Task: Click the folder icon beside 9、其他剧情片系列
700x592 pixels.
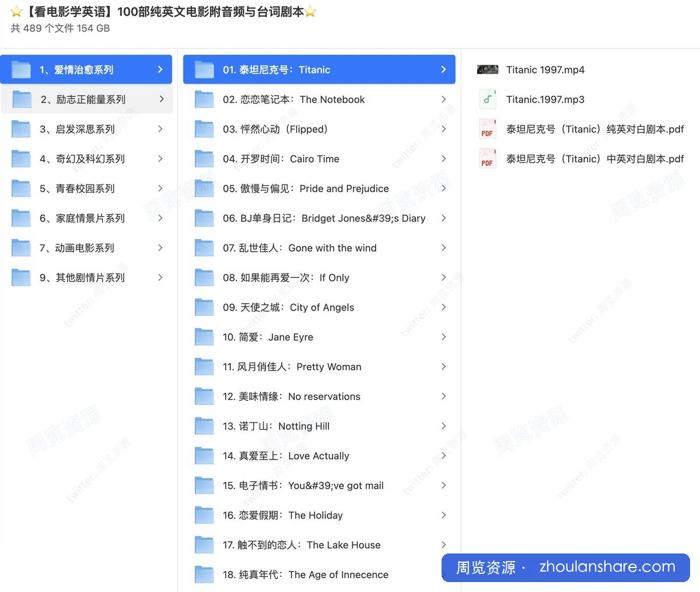Action: pyautogui.click(x=21, y=277)
